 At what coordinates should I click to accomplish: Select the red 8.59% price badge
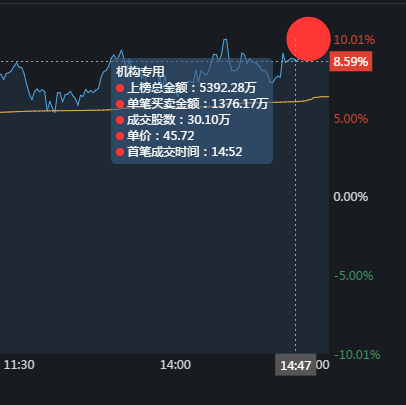tap(351, 62)
